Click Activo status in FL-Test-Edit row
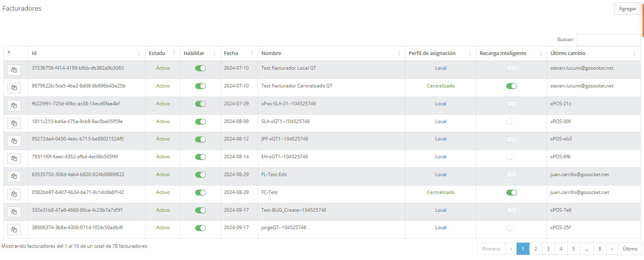The image size is (644, 260). click(x=163, y=175)
